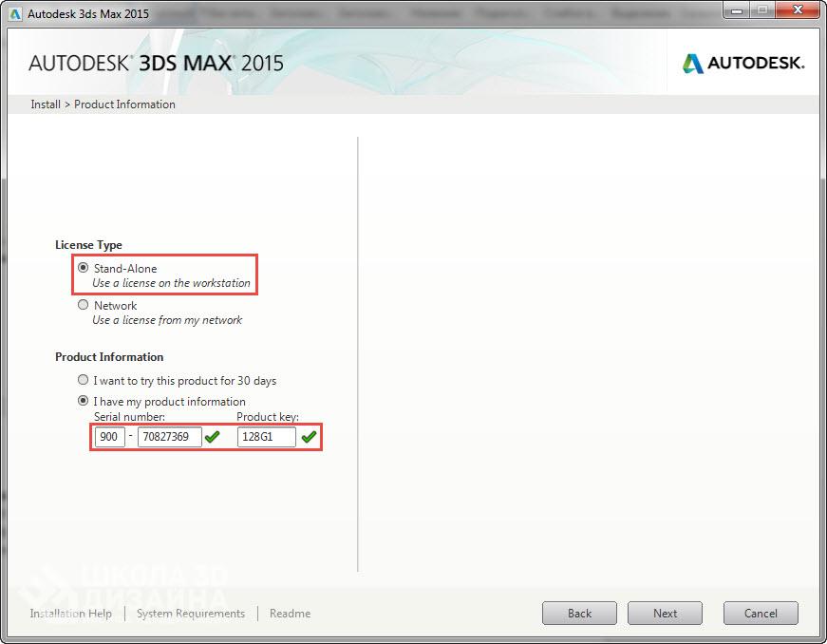Image resolution: width=827 pixels, height=644 pixels.
Task: Click the Back button
Action: (579, 614)
